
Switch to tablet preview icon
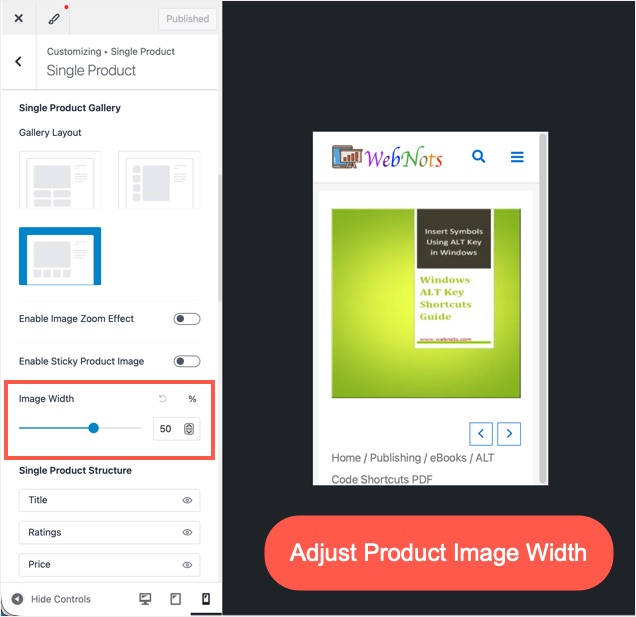click(x=176, y=599)
